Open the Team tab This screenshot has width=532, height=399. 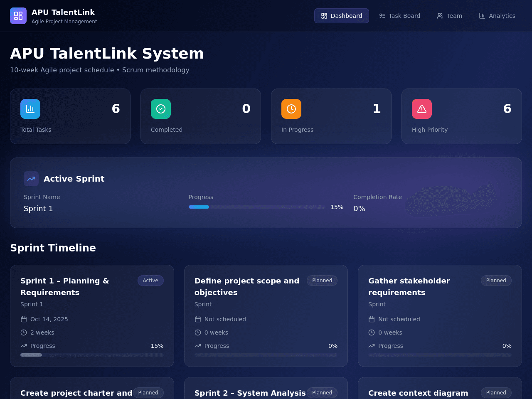tap(450, 16)
